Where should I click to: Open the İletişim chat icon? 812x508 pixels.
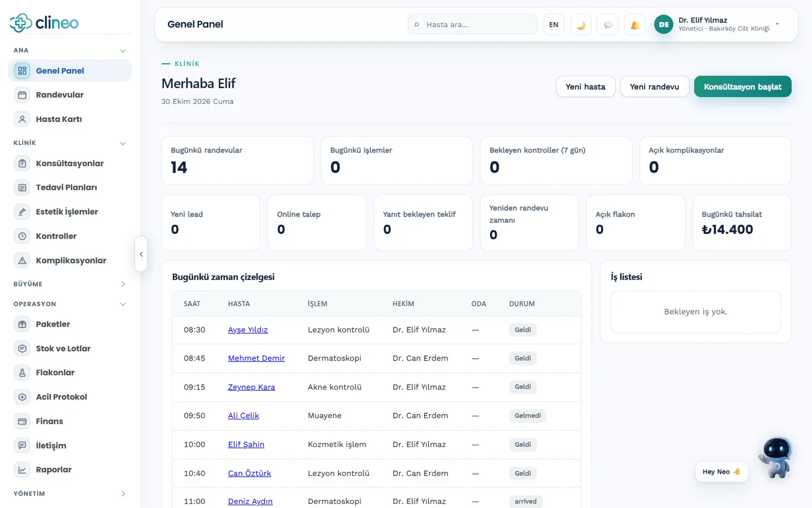pos(22,445)
